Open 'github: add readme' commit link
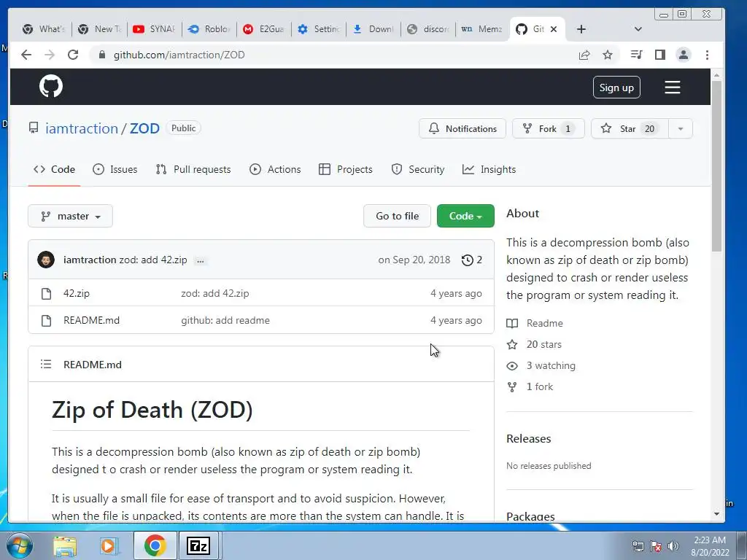The height and width of the screenshot is (560, 747). (x=225, y=321)
